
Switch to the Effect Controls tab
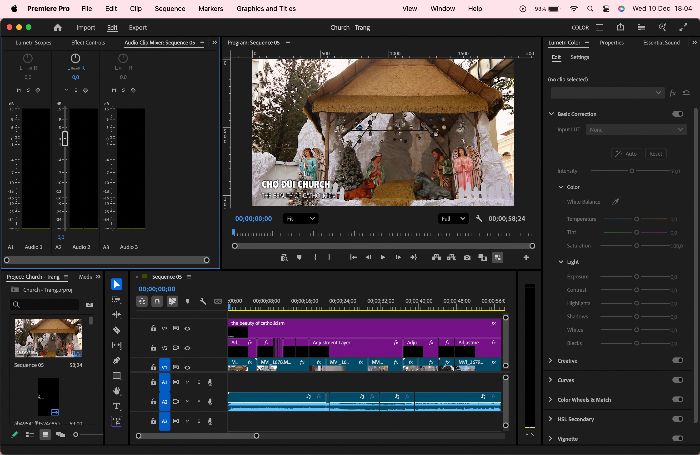point(88,43)
